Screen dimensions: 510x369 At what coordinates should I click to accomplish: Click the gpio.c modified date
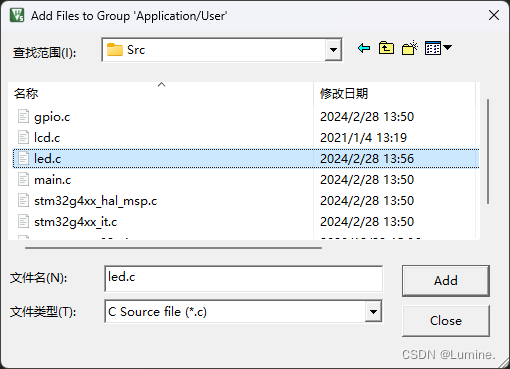click(367, 117)
